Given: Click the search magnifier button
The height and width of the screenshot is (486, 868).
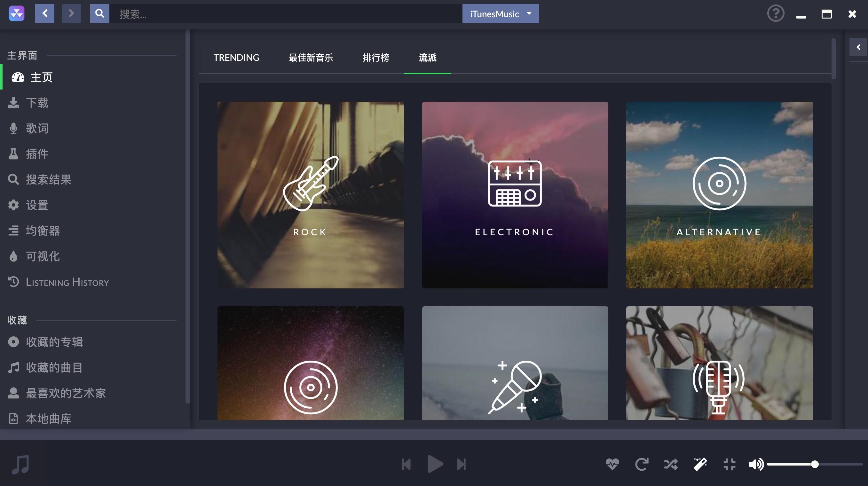Looking at the screenshot, I should 99,13.
